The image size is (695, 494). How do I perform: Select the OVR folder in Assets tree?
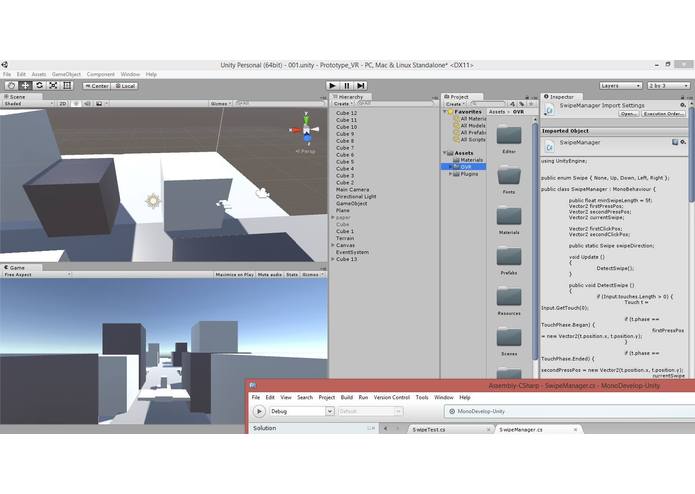[x=463, y=167]
